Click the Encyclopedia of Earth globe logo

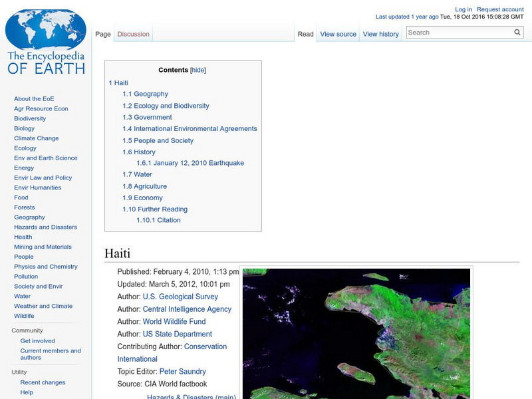click(x=46, y=40)
